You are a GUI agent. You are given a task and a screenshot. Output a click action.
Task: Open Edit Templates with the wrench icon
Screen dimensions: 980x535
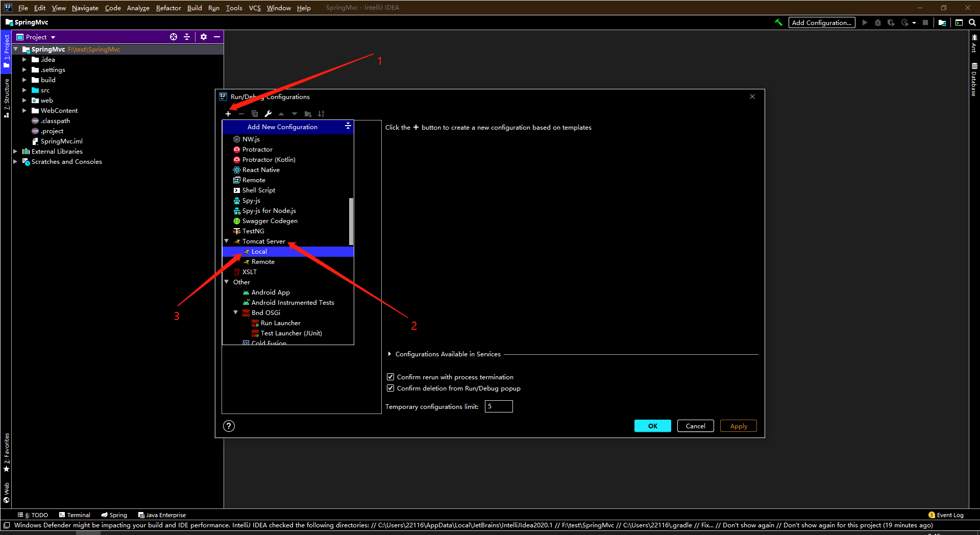[268, 114]
